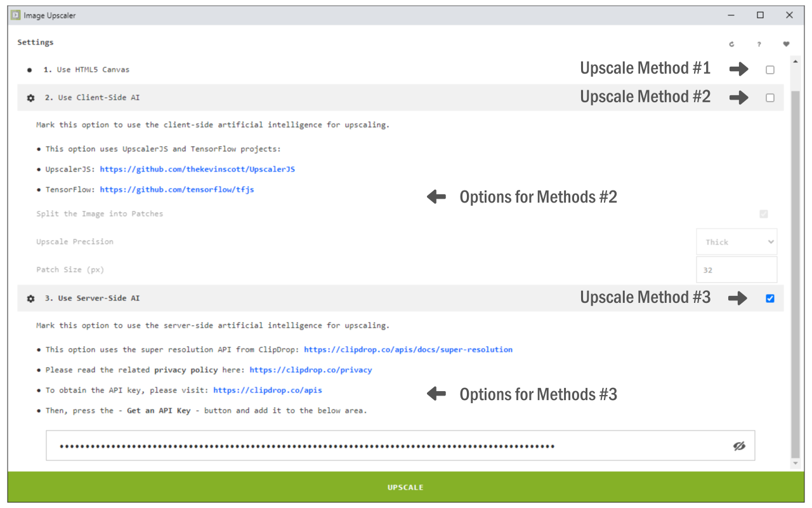Click the Image Upscaler app icon in title bar
Screen dimensions: 812x508
[x=15, y=15]
